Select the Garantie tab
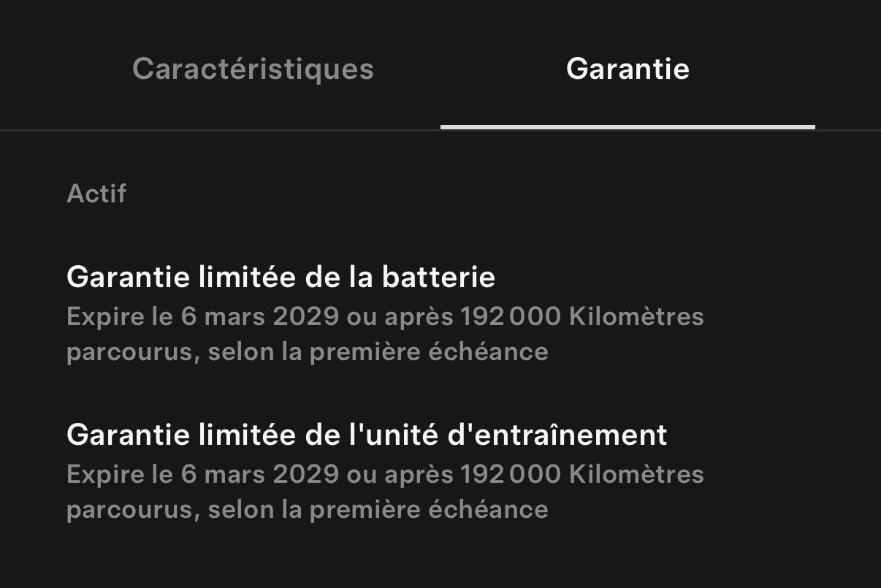 tap(628, 69)
